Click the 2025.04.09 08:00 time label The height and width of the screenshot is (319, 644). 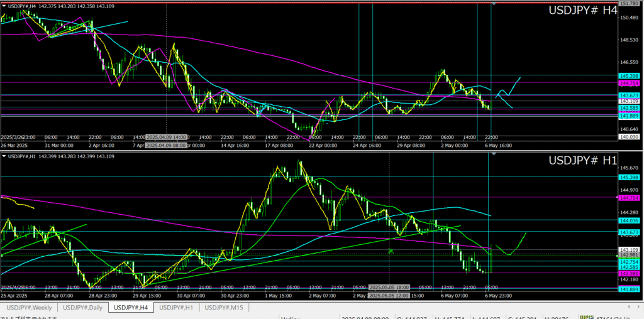(x=166, y=145)
